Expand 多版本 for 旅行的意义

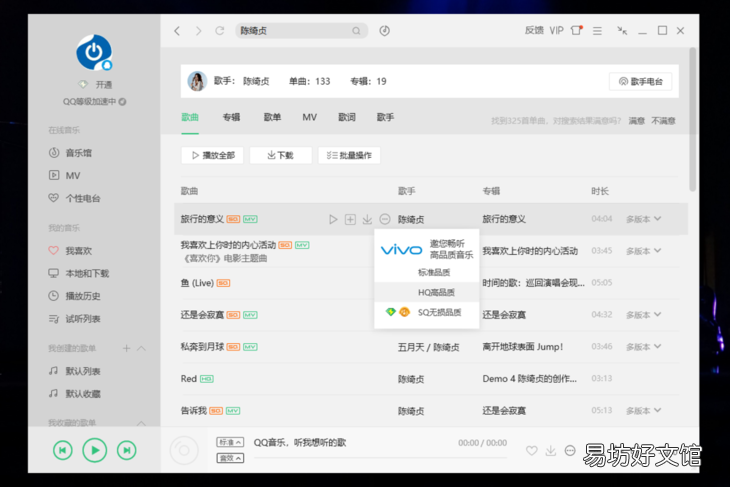click(643, 219)
